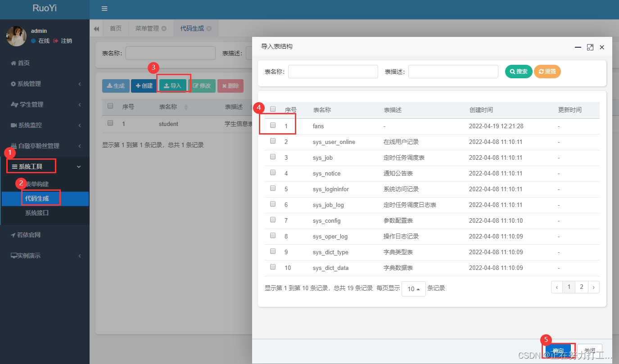Click the 搜索 button in dialog
This screenshot has height=364, width=619.
[x=519, y=72]
